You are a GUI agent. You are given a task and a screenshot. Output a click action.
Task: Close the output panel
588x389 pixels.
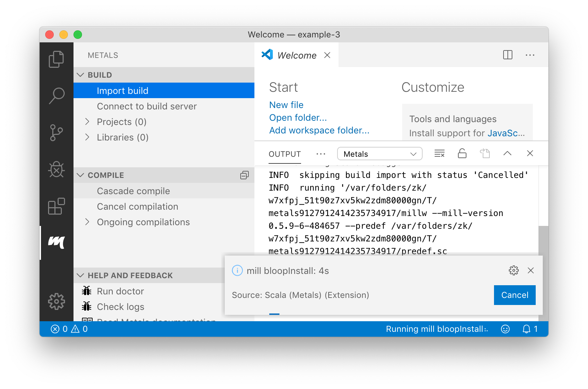coord(530,153)
